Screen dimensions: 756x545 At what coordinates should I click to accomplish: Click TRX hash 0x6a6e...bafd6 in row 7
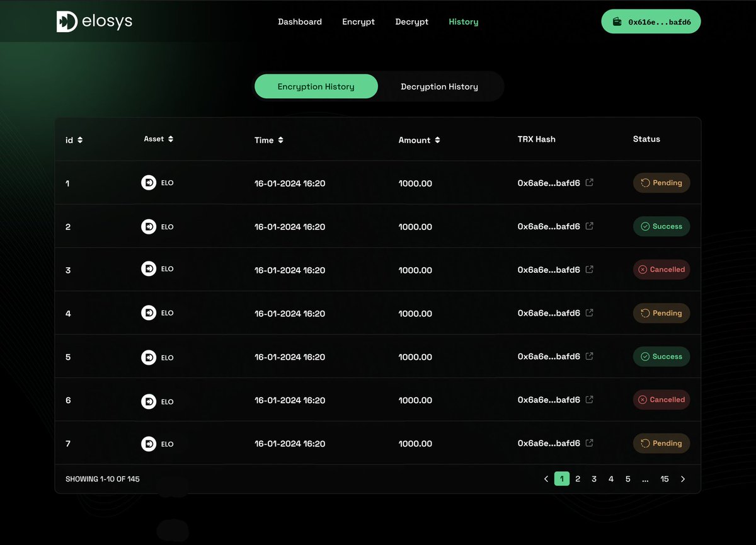[x=549, y=444]
